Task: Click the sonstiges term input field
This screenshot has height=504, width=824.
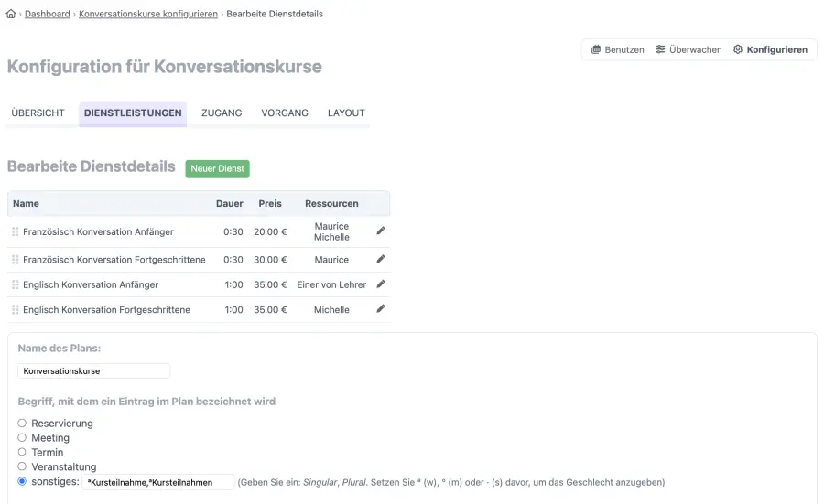Action: 158,482
